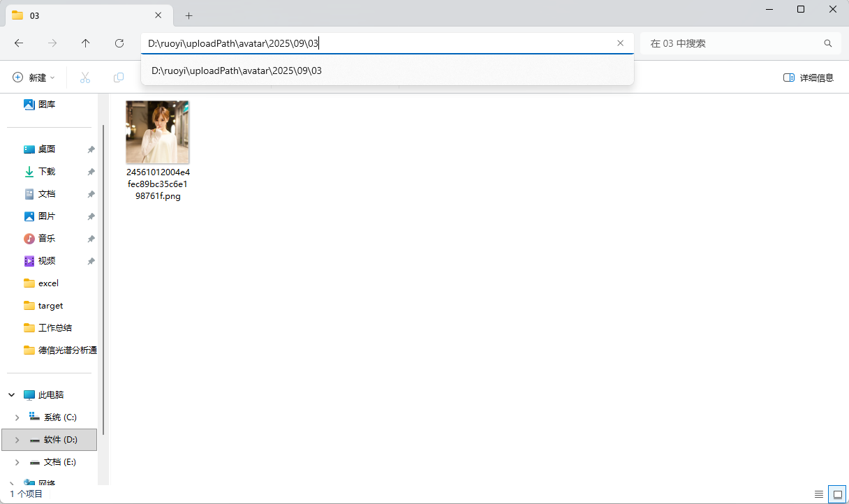Click the search magnifier icon
This screenshot has width=849, height=504.
(828, 43)
